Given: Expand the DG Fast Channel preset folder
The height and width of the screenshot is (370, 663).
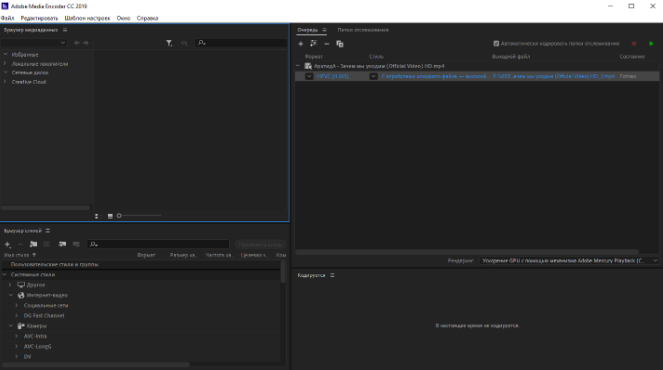Looking at the screenshot, I should 16,315.
